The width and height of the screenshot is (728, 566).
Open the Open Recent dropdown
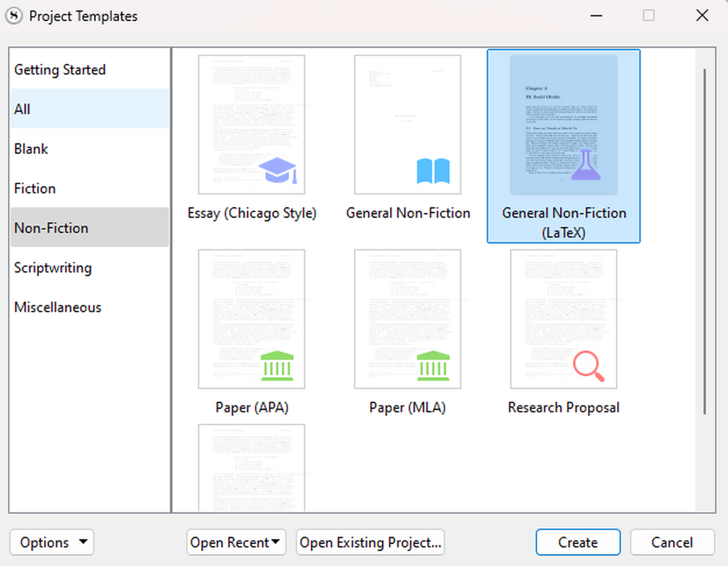click(236, 542)
